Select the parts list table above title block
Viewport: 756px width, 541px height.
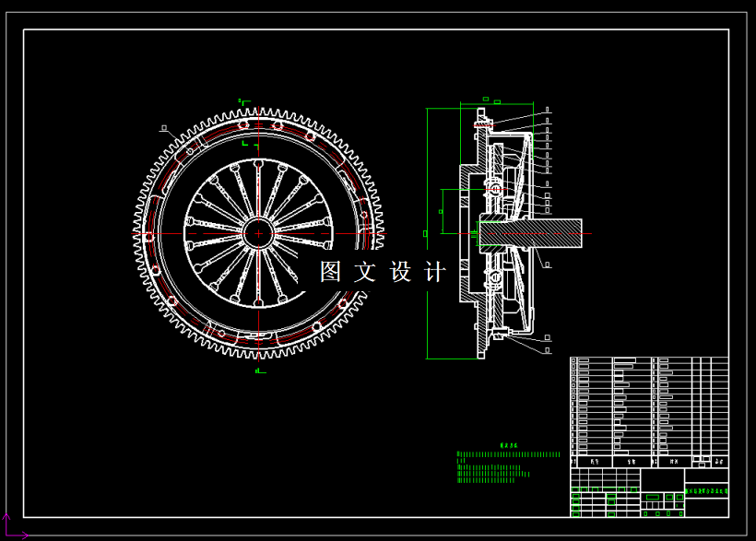coord(649,412)
